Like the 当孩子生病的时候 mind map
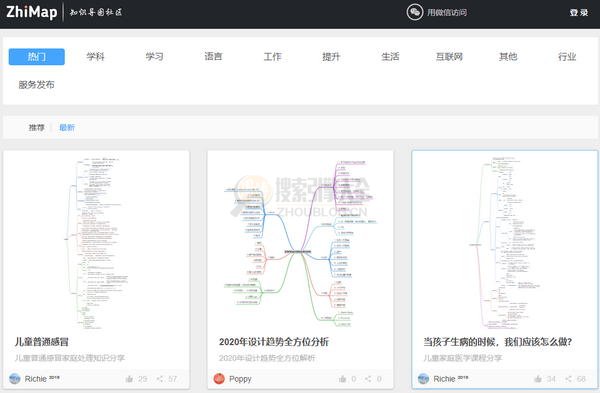600x393 pixels. click(538, 379)
